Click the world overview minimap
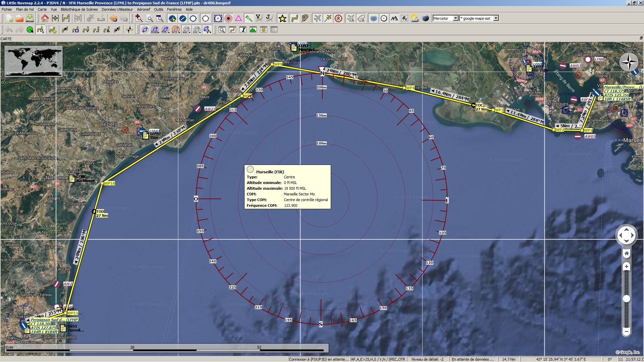This screenshot has height=362, width=644. (x=34, y=61)
